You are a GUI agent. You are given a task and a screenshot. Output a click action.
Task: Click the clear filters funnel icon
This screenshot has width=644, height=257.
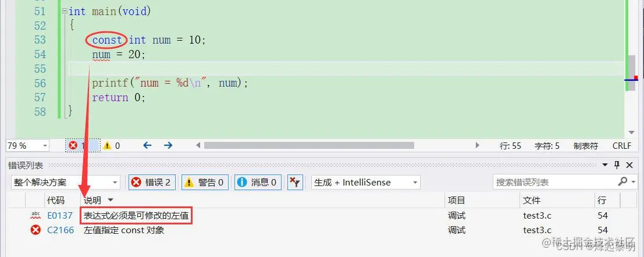[x=295, y=182]
